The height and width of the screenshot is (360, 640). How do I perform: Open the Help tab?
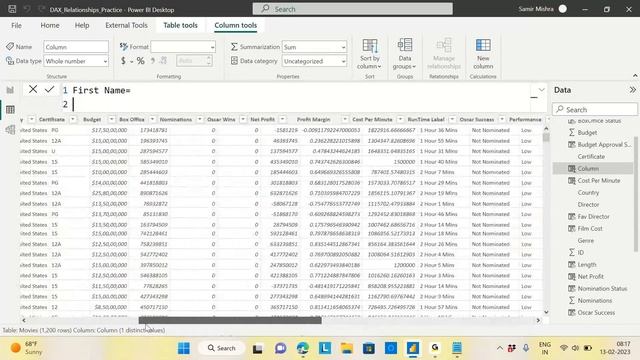pyautogui.click(x=82, y=25)
